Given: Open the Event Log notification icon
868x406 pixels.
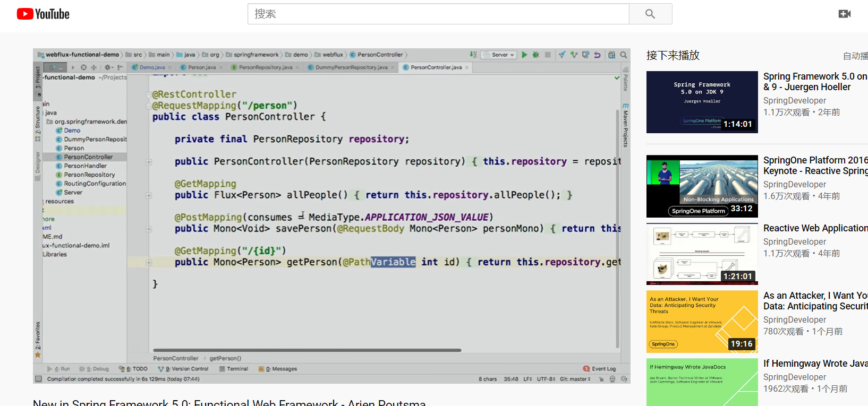Looking at the screenshot, I should click(586, 369).
